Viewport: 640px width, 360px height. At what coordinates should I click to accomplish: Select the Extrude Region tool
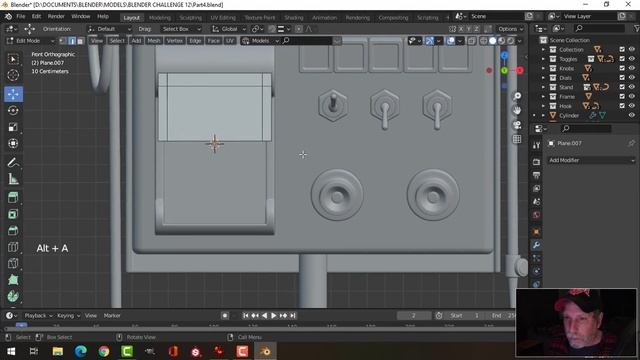[13, 198]
